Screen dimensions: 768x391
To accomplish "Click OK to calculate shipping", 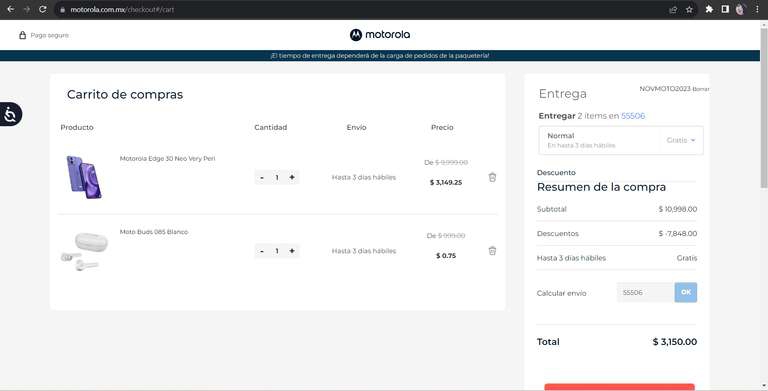I will (x=686, y=292).
